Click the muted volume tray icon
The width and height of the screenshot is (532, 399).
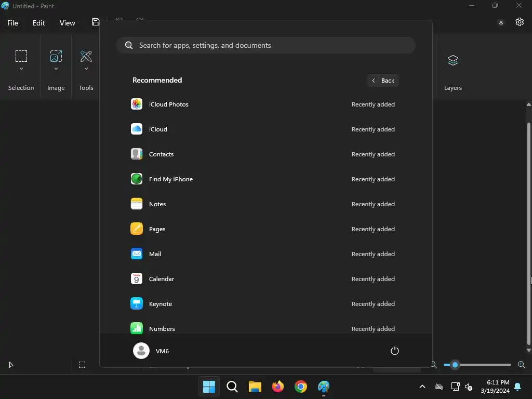[x=469, y=387]
